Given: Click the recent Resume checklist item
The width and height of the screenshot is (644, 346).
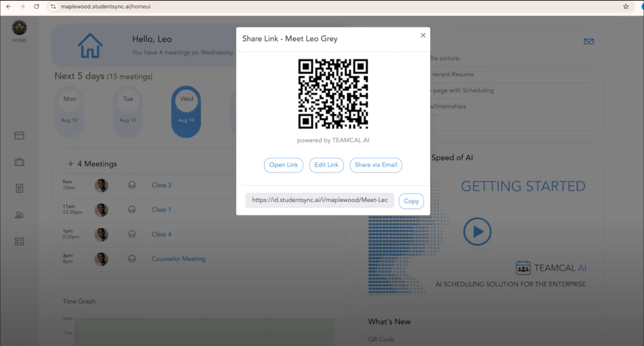Looking at the screenshot, I should 453,74.
